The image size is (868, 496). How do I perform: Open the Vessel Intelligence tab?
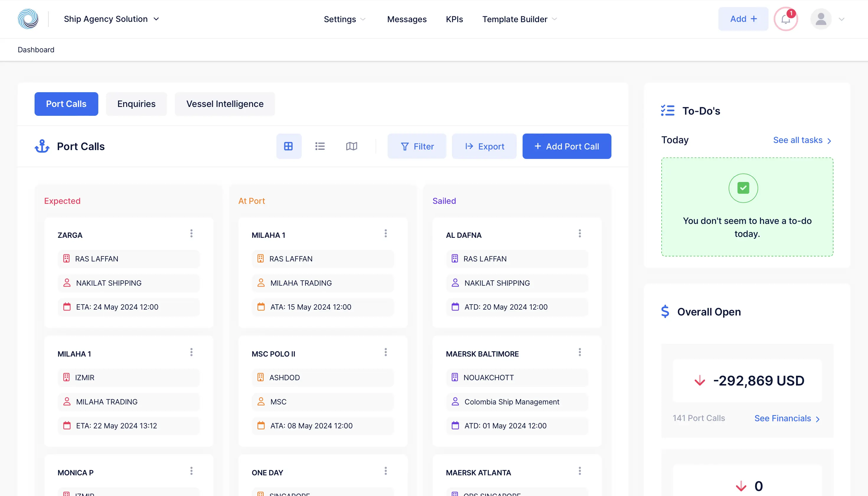225,104
